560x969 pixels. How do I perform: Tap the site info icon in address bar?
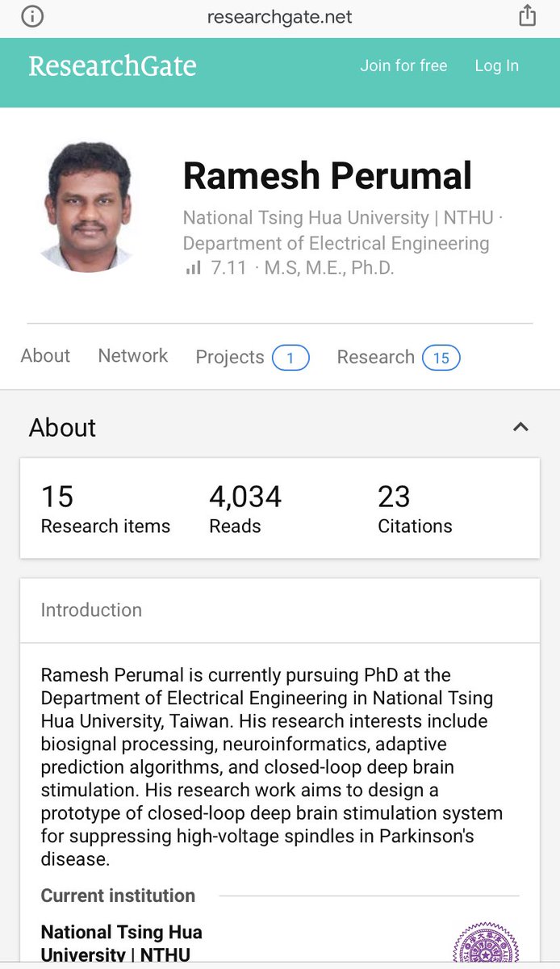pyautogui.click(x=32, y=16)
